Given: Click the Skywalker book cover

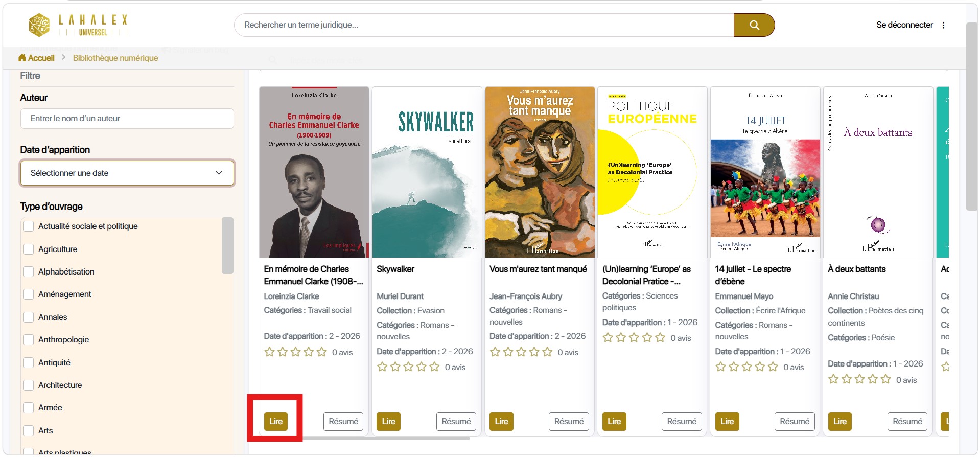Looking at the screenshot, I should tap(427, 172).
